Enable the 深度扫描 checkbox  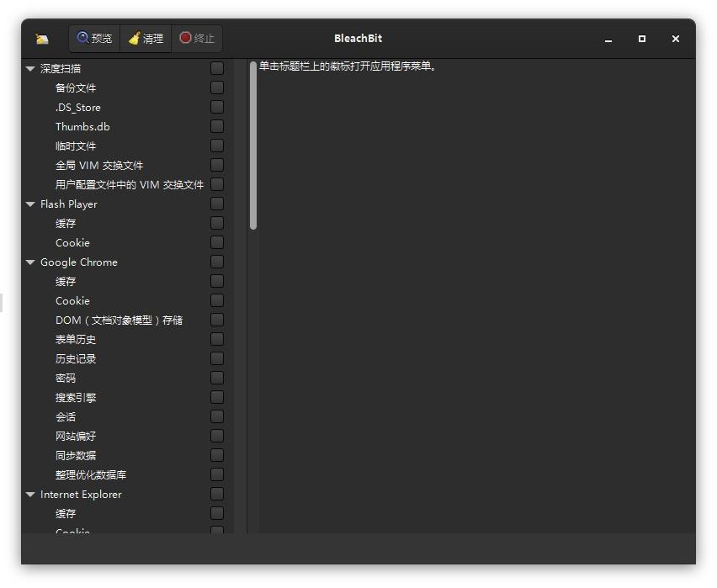(x=217, y=69)
